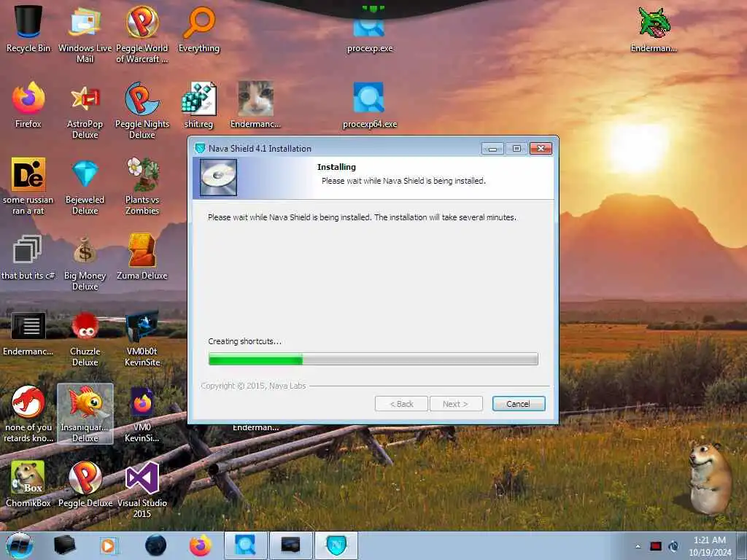
Task: Select Peggle Nights Deluxe desktop icon
Action: pos(142,111)
